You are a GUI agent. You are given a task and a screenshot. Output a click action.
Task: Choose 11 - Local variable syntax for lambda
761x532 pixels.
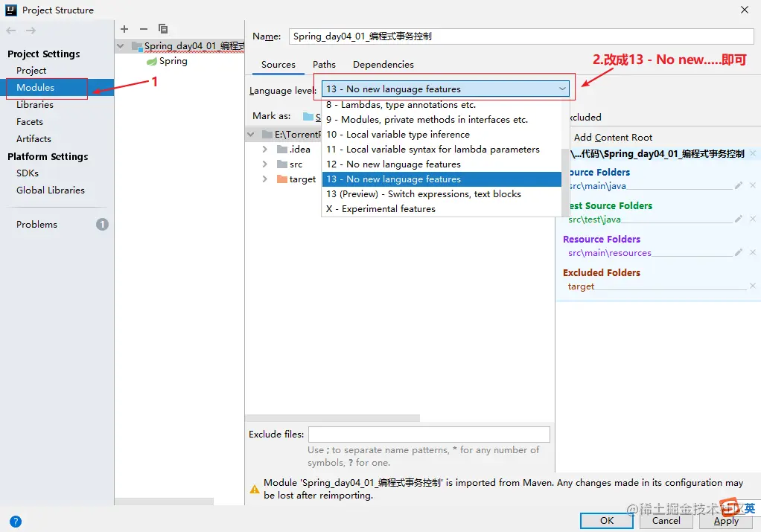tap(442, 150)
